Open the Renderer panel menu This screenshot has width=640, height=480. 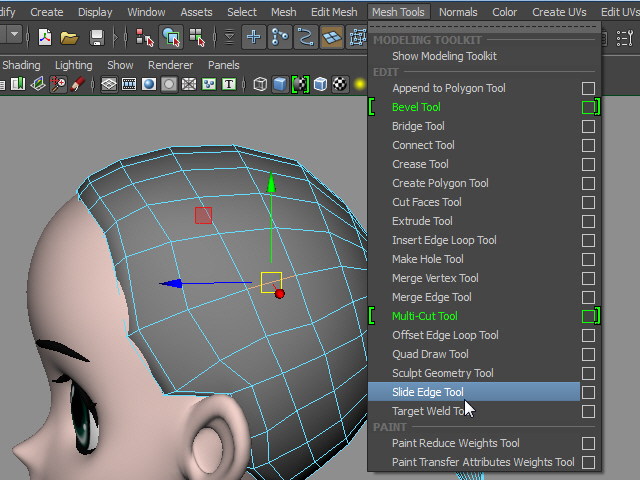tap(170, 65)
